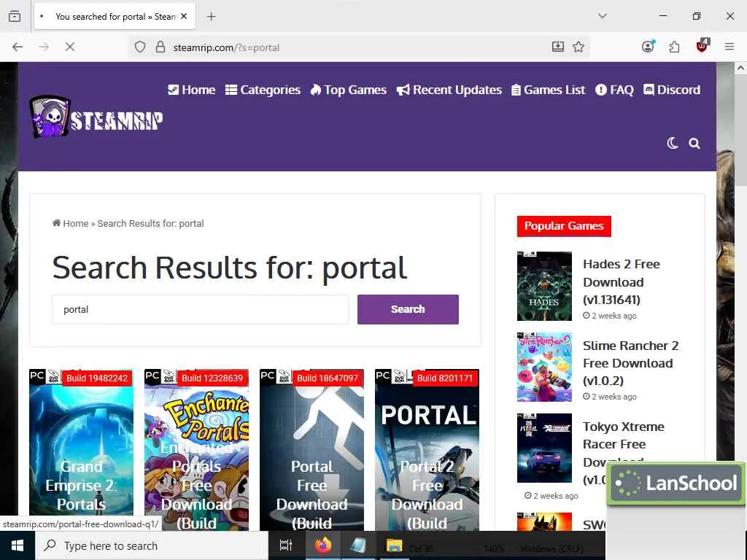Open the FAQ menu item
The image size is (747, 560).
pyautogui.click(x=614, y=90)
